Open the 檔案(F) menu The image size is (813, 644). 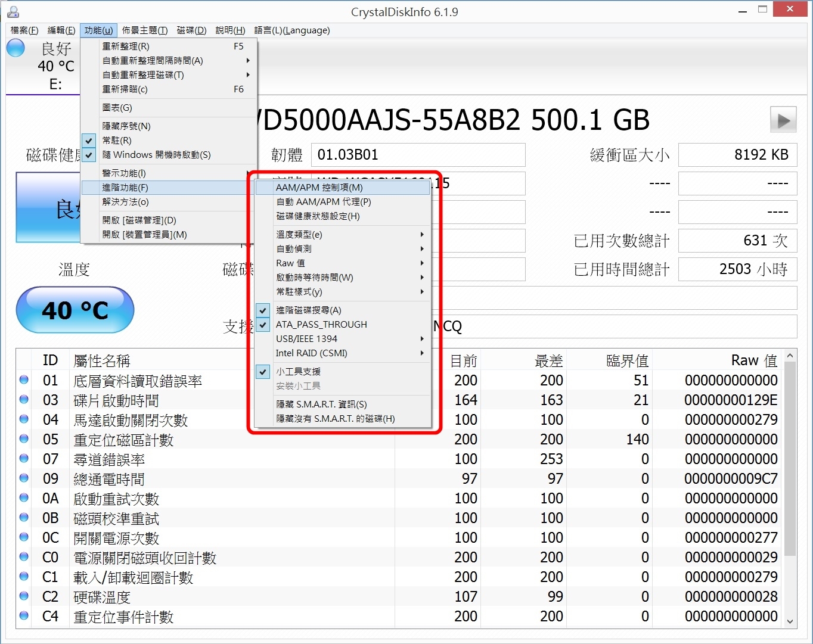pyautogui.click(x=24, y=30)
